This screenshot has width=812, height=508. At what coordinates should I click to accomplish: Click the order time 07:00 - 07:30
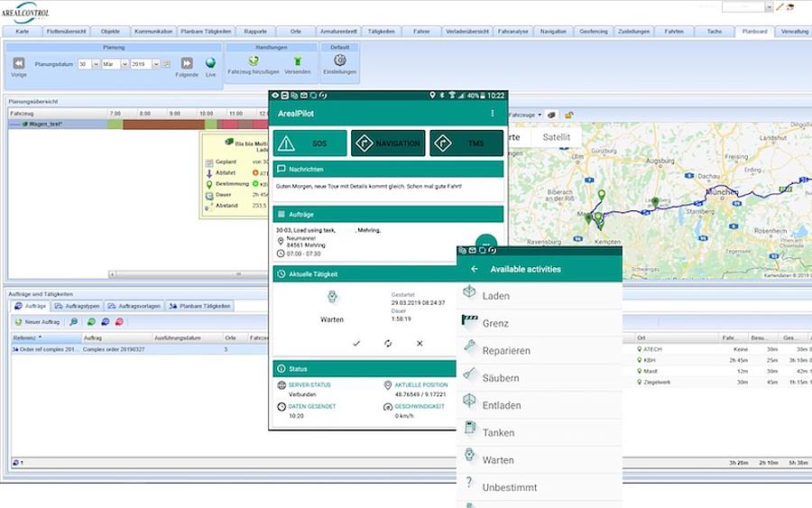click(303, 254)
